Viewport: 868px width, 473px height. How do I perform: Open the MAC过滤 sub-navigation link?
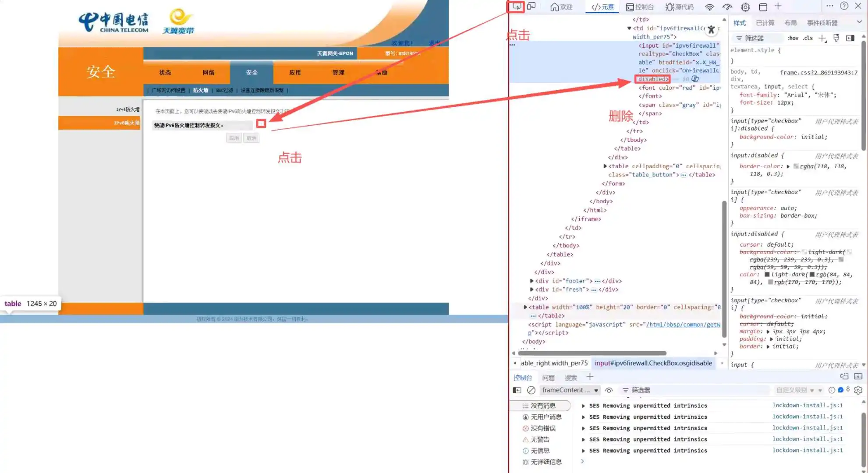point(224,91)
